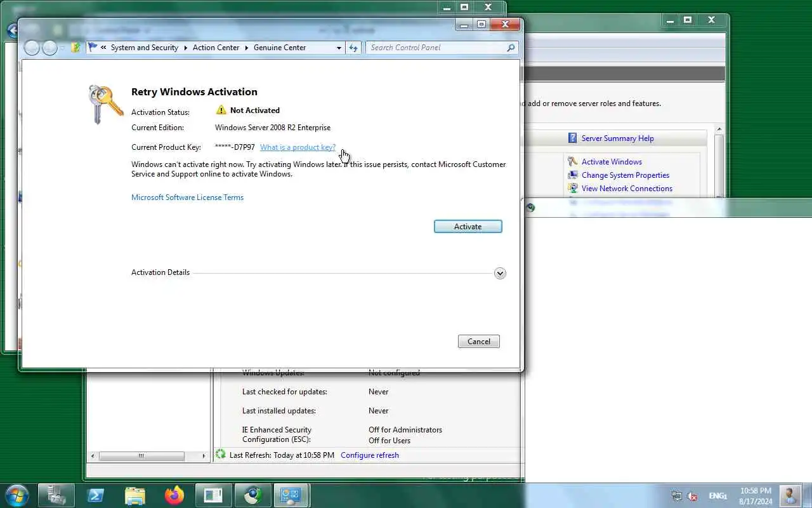The width and height of the screenshot is (812, 508).
Task: Click the user picture at the taskbar end
Action: (790, 495)
